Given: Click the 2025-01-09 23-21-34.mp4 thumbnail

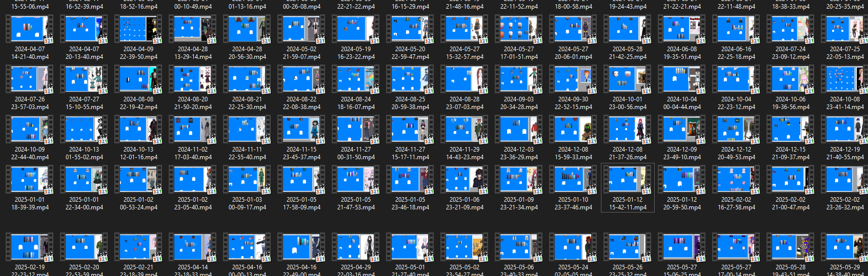Looking at the screenshot, I should point(519,180).
